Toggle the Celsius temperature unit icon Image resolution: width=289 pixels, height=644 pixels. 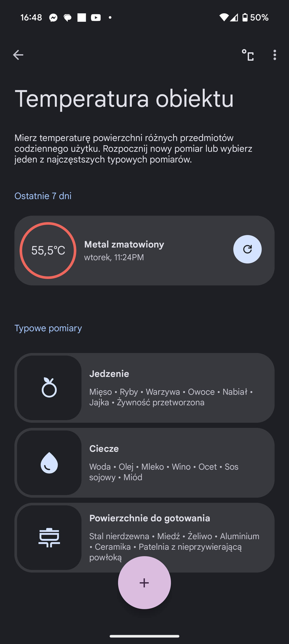point(247,55)
